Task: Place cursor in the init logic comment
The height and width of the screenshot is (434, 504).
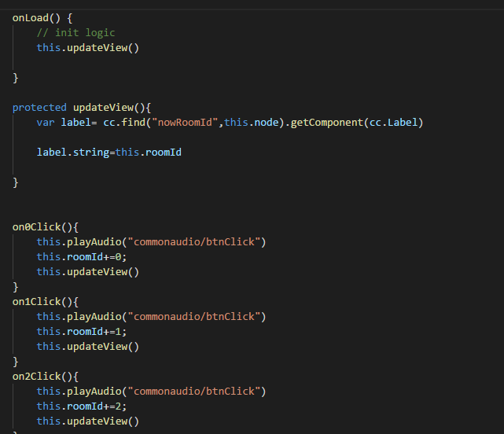Action: click(x=75, y=33)
